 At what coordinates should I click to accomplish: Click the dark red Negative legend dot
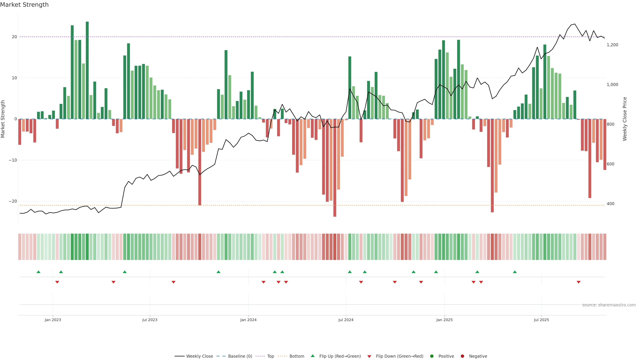pos(462,356)
